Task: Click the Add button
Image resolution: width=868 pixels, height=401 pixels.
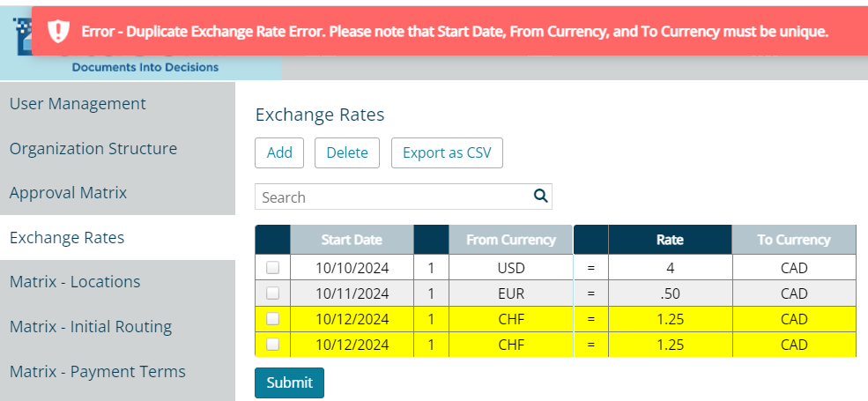Action: pyautogui.click(x=279, y=152)
